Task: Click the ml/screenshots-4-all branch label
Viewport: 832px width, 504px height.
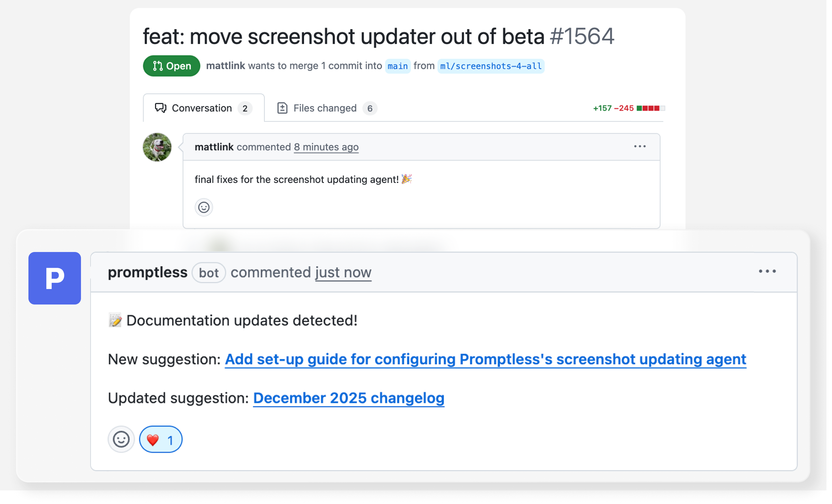Action: (x=490, y=66)
